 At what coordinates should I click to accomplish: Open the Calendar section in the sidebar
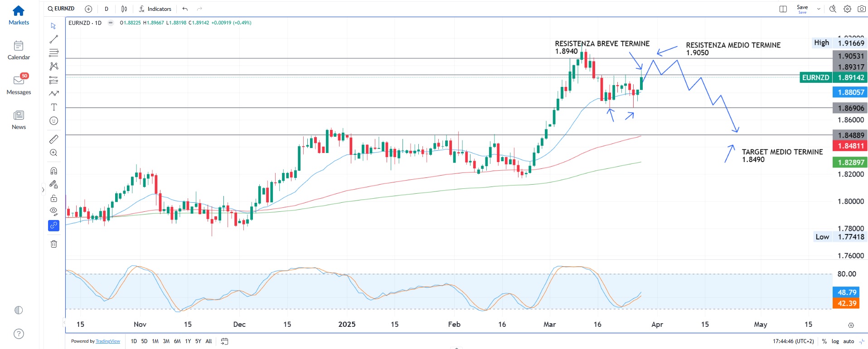click(x=19, y=50)
